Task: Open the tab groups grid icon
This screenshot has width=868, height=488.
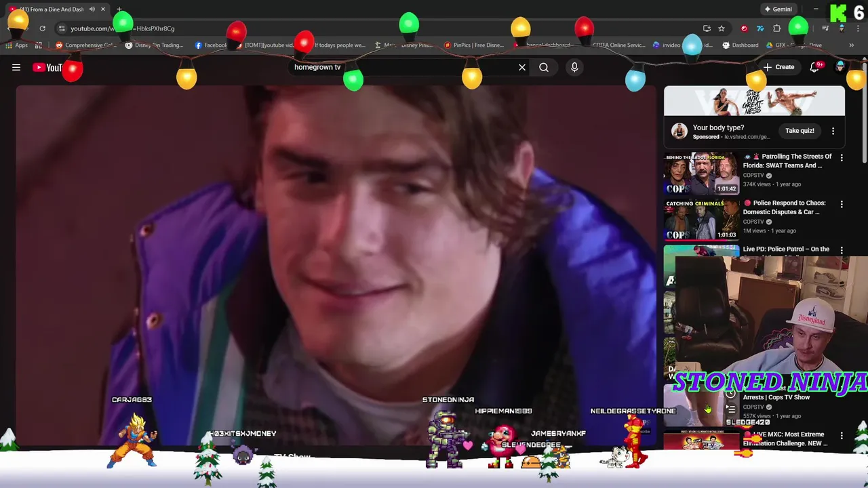Action: [x=39, y=45]
